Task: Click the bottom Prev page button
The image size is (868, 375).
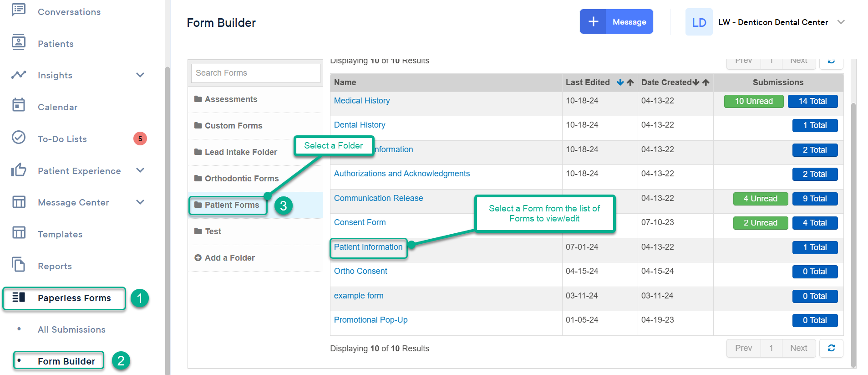Action: coord(743,348)
